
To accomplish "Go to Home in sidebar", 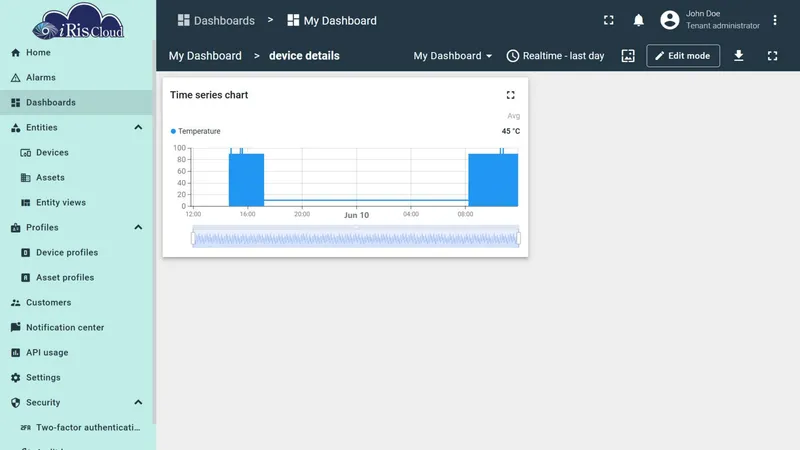I will pos(76,53).
